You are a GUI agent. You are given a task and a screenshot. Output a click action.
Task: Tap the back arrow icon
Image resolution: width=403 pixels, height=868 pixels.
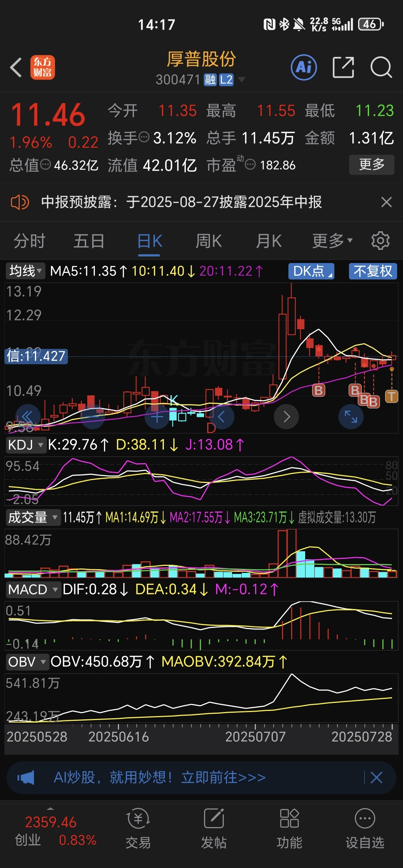pyautogui.click(x=16, y=68)
